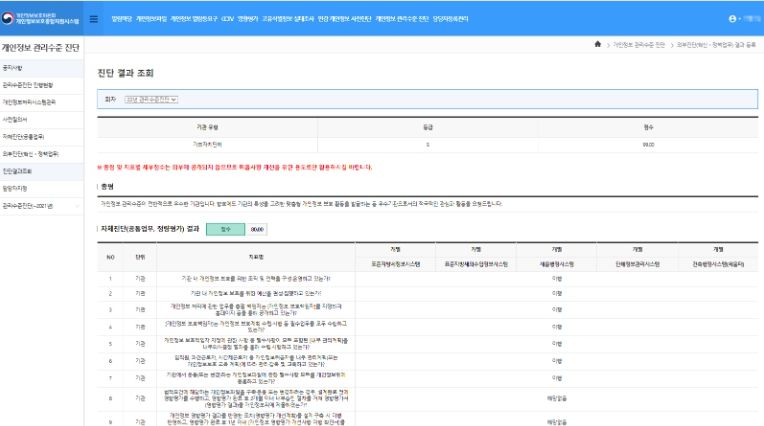Open 공지사항 in the sidebar
The height and width of the screenshot is (426, 764).
point(13,68)
